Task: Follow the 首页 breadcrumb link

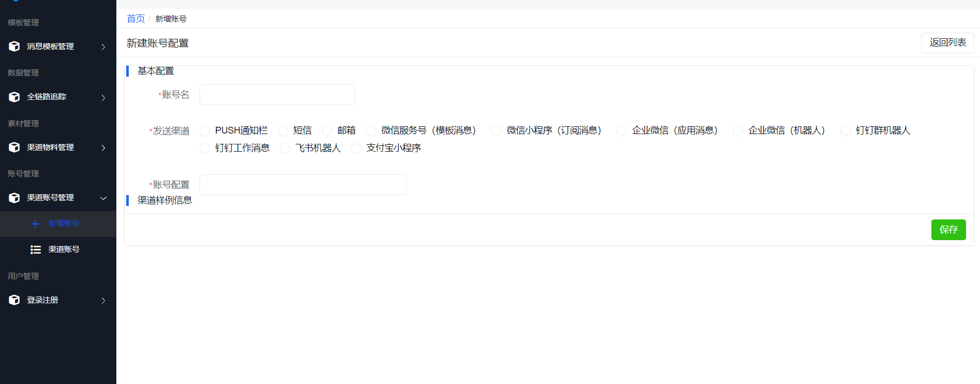Action: 135,19
